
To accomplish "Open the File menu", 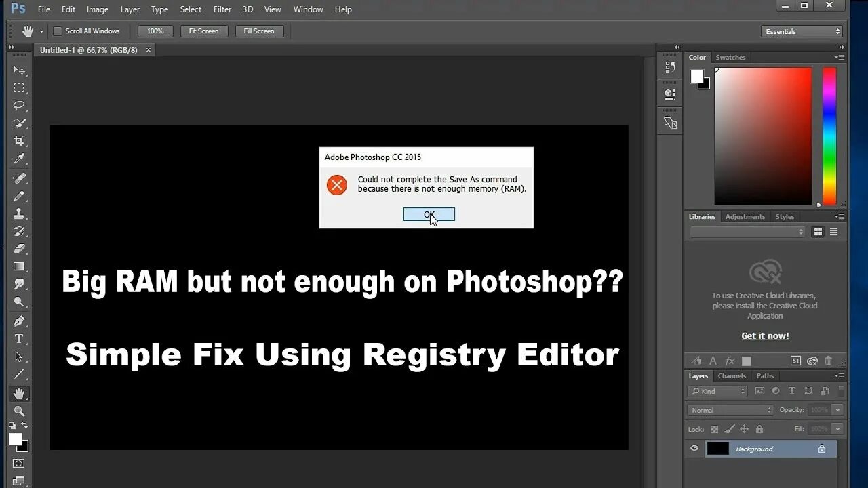I will point(44,9).
